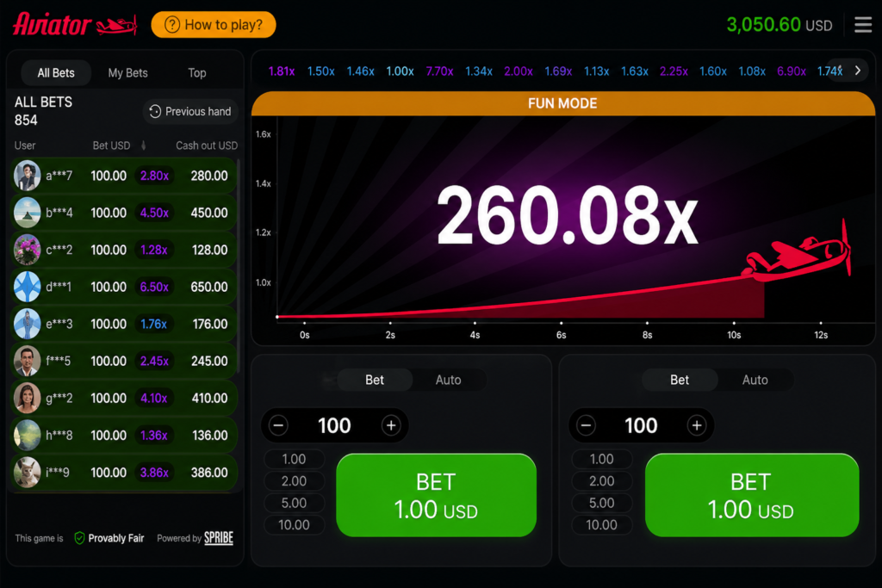Expand multiplier history with right chevron
Screen dimensions: 882x588
click(857, 71)
